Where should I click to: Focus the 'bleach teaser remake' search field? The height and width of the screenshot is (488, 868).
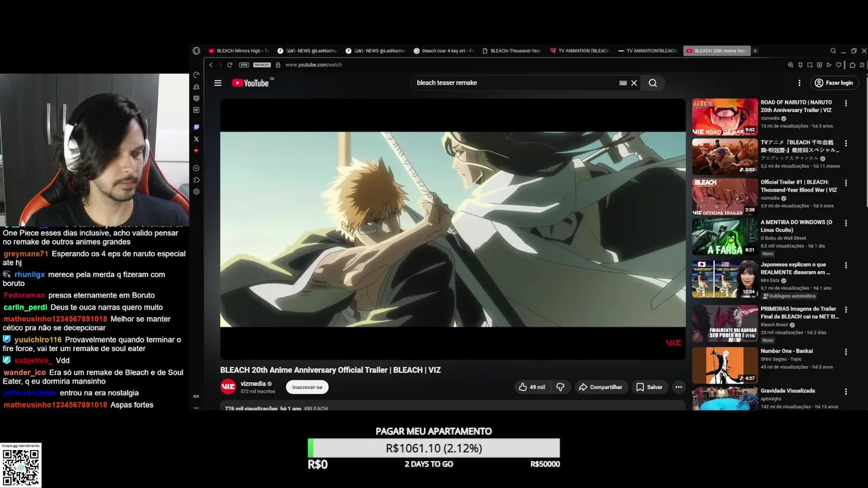tap(515, 83)
